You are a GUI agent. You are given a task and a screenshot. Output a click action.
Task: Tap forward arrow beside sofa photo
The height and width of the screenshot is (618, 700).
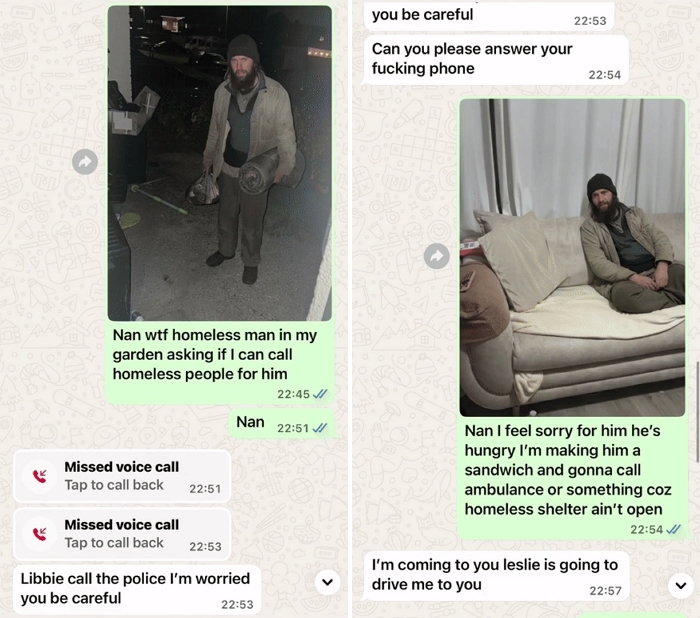click(x=437, y=256)
